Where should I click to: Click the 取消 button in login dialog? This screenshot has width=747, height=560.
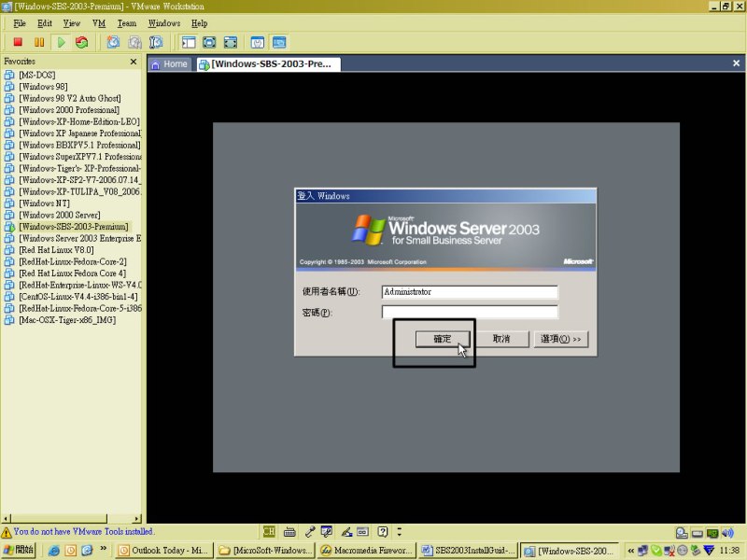(501, 339)
